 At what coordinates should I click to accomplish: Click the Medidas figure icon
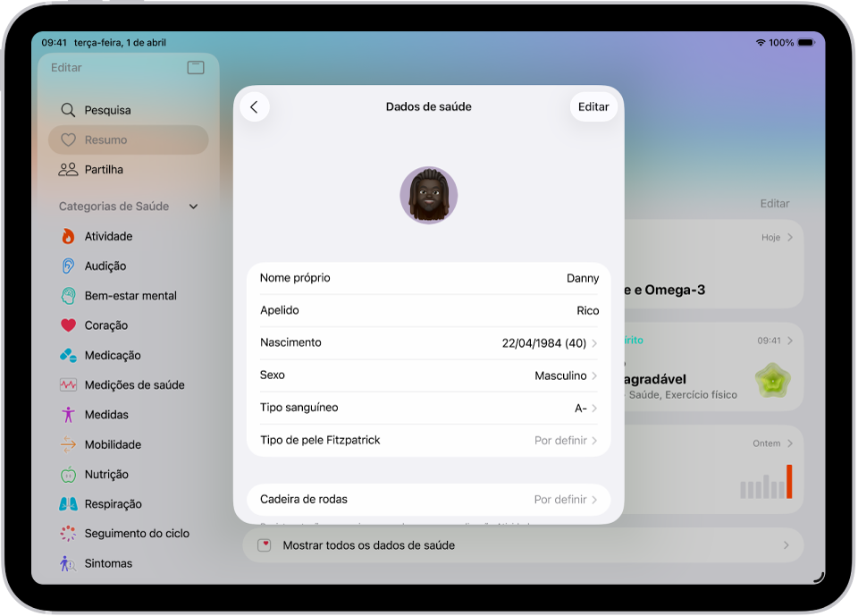point(68,415)
